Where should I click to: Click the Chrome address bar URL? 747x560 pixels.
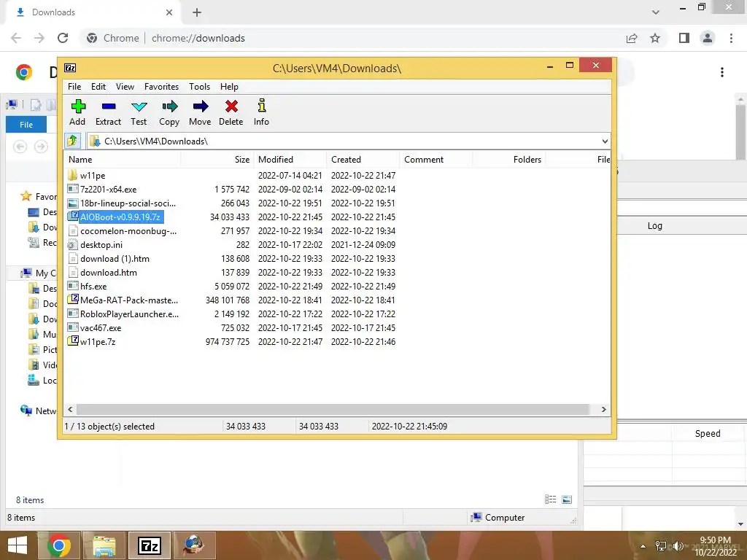click(x=198, y=38)
